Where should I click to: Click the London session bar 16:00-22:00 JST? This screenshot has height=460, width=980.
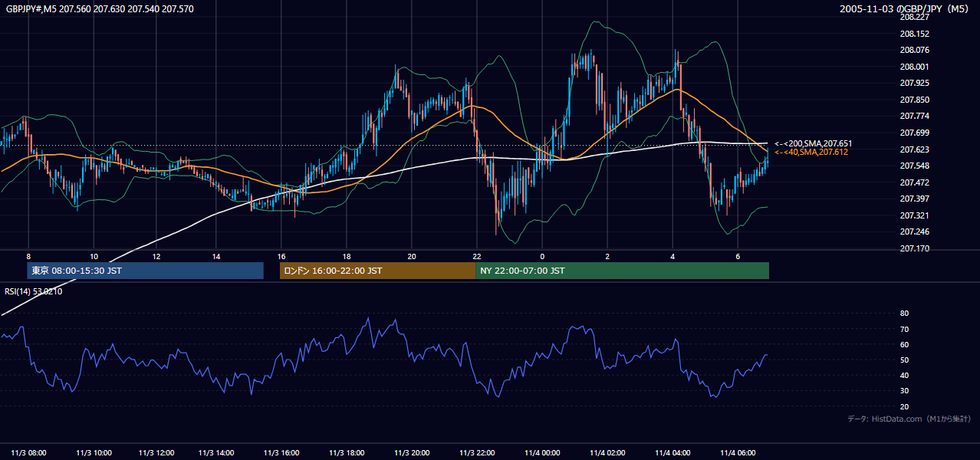point(377,271)
